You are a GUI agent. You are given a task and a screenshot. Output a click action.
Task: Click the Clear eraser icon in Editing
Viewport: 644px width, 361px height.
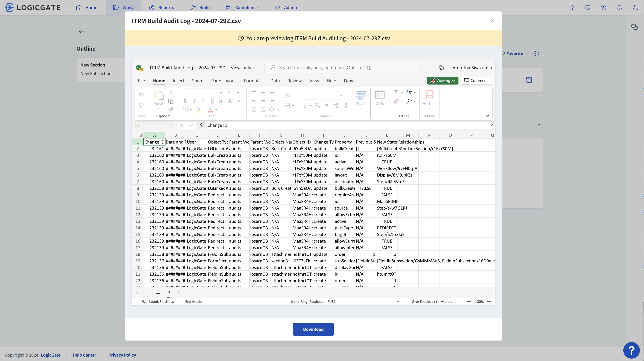pyautogui.click(x=396, y=101)
